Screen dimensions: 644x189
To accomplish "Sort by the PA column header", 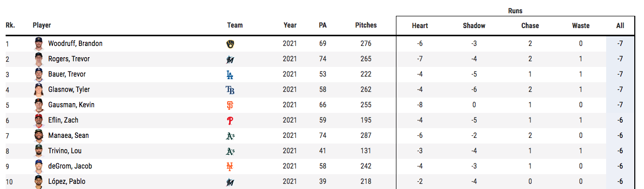I will point(323,25).
